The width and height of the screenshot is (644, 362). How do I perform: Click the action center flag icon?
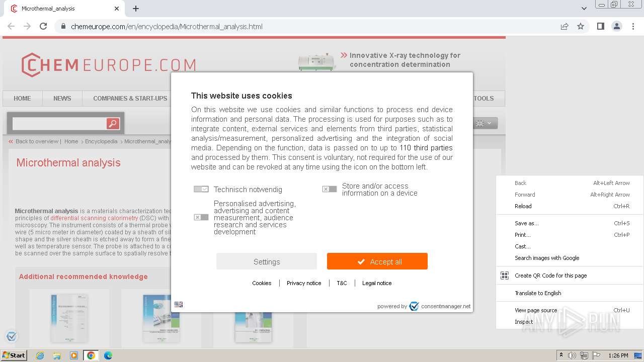[x=596, y=355]
